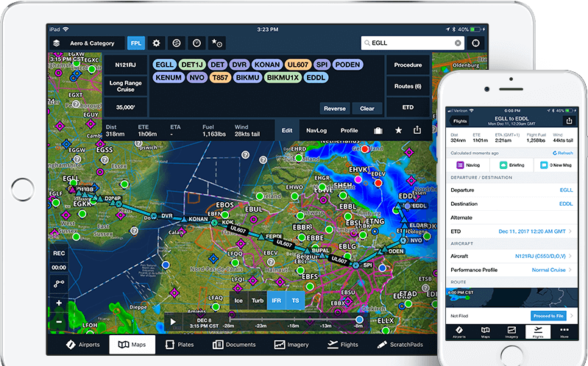Viewport: 588px width, 366px height.
Task: Refresh flight calculations on iPhone
Action: [x=563, y=153]
